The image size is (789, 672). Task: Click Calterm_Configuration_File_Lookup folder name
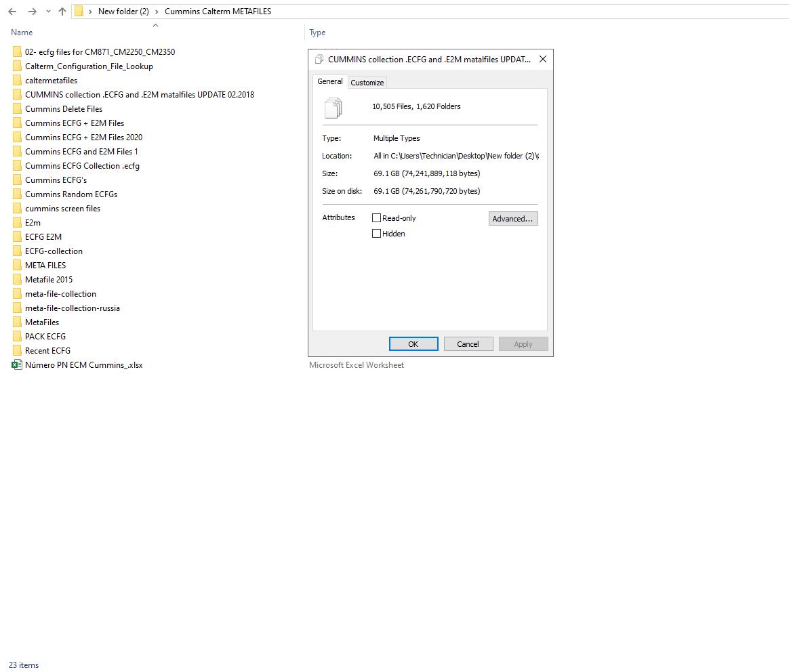point(89,66)
